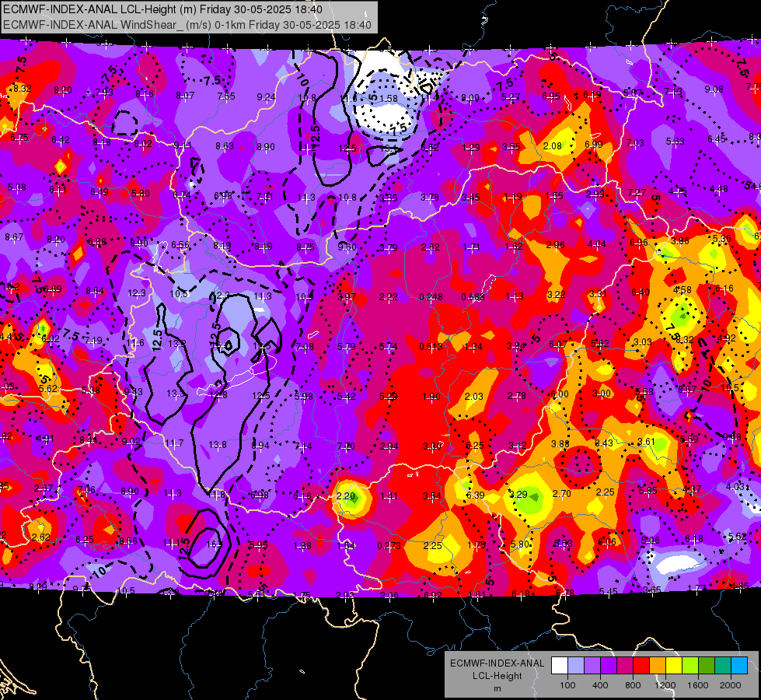The width and height of the screenshot is (761, 700).
Task: Click the grid value 7.14
Action: [303, 446]
